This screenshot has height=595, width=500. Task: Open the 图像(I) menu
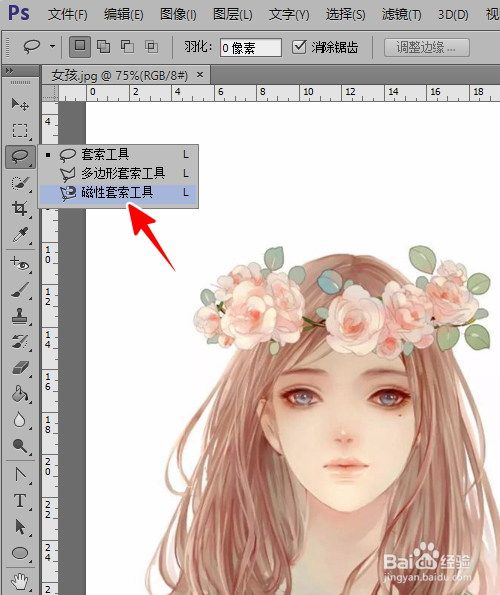click(x=178, y=15)
